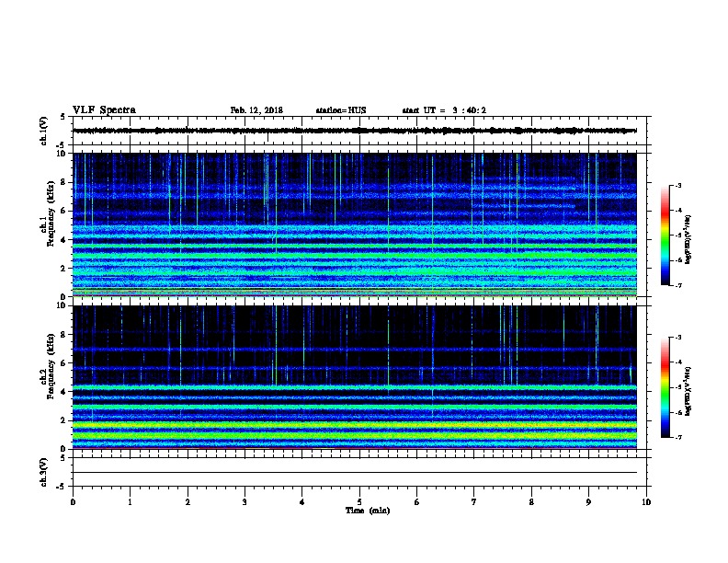Click the 'VLF Spectra' plot title

point(104,110)
